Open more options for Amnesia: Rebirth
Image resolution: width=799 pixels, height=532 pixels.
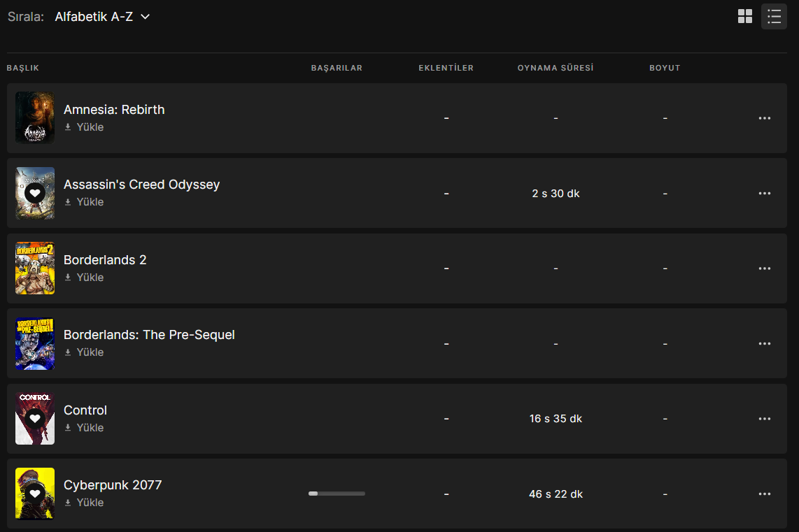[x=764, y=118]
